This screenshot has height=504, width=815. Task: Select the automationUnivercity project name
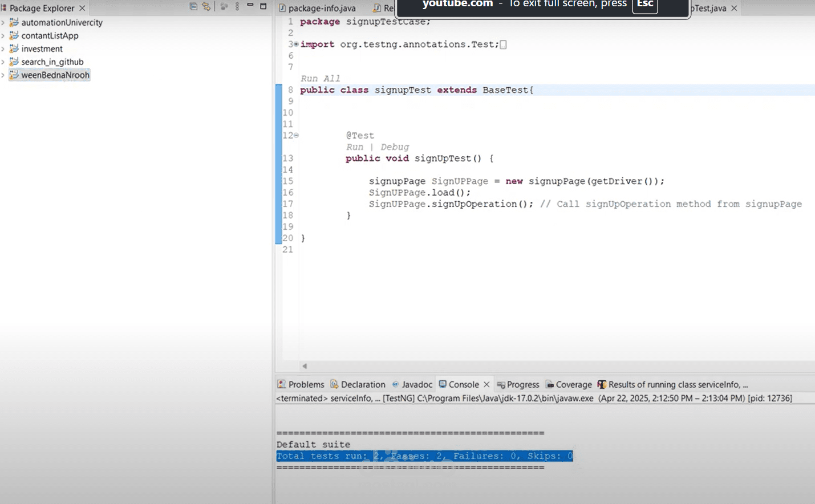[x=62, y=23]
